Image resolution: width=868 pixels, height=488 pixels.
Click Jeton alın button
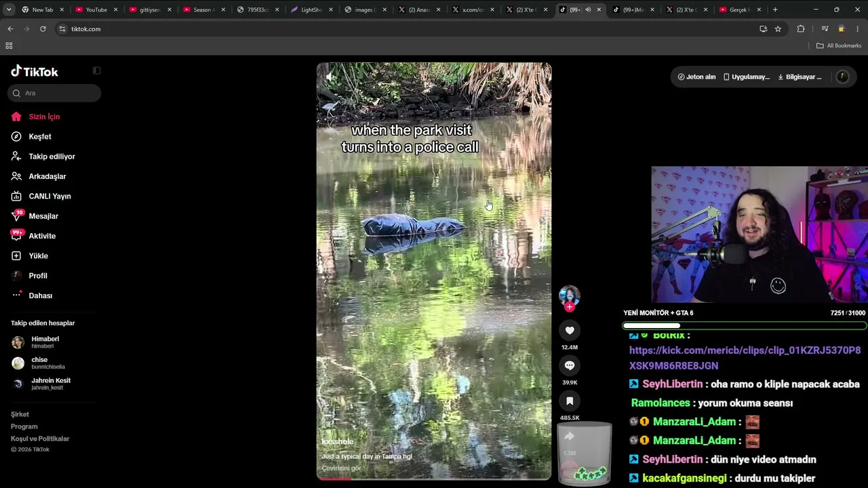click(696, 77)
